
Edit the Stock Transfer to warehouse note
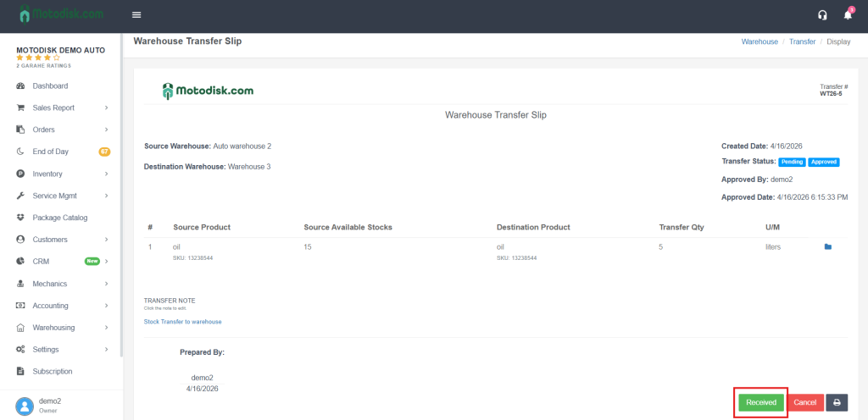coord(182,322)
